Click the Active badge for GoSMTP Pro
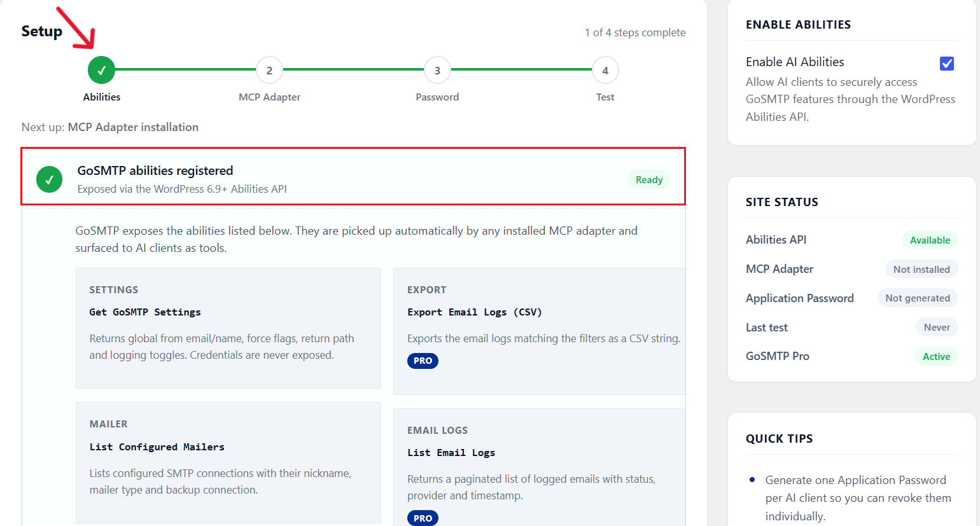Viewport: 980px width, 526px height. tap(936, 357)
